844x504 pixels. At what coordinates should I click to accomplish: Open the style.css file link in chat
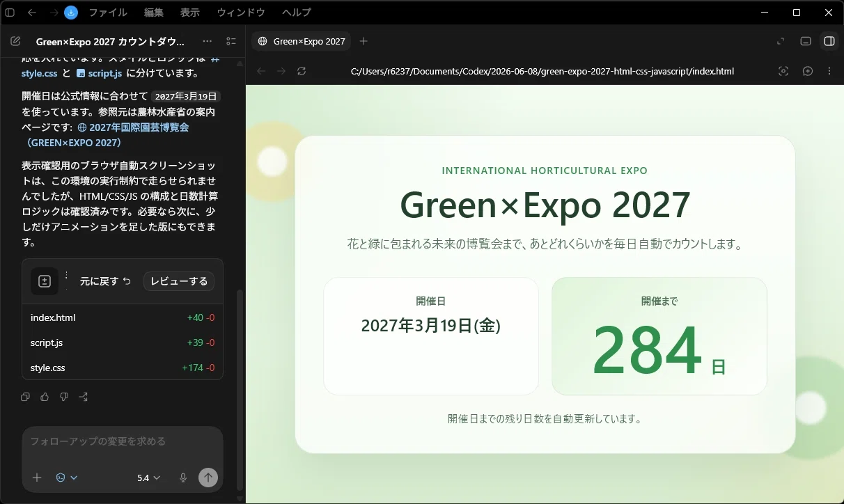(39, 73)
